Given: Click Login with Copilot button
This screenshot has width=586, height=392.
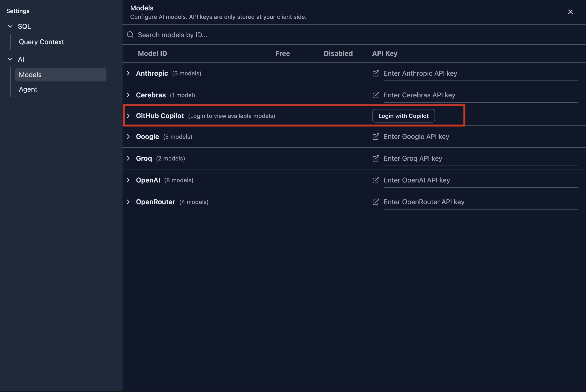Looking at the screenshot, I should pos(403,116).
